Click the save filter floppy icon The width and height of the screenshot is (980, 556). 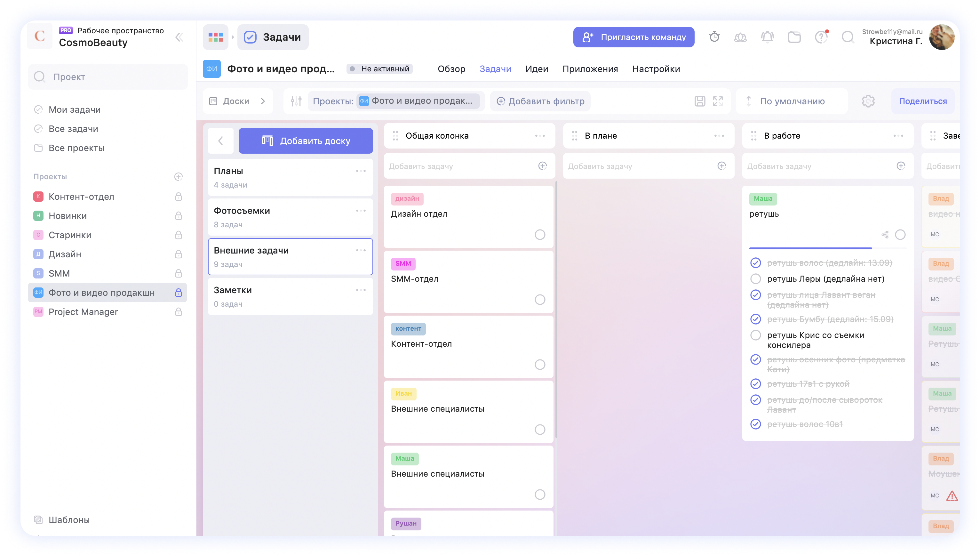click(700, 101)
